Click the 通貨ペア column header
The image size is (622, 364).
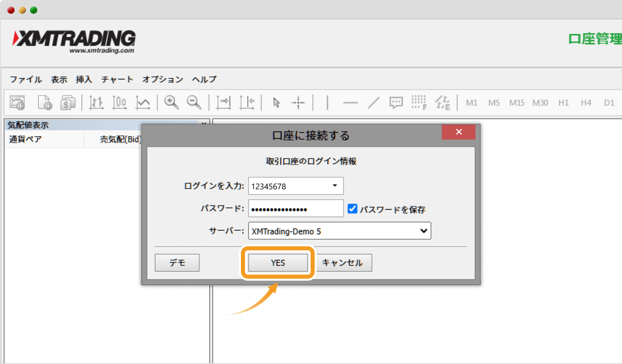pos(26,139)
